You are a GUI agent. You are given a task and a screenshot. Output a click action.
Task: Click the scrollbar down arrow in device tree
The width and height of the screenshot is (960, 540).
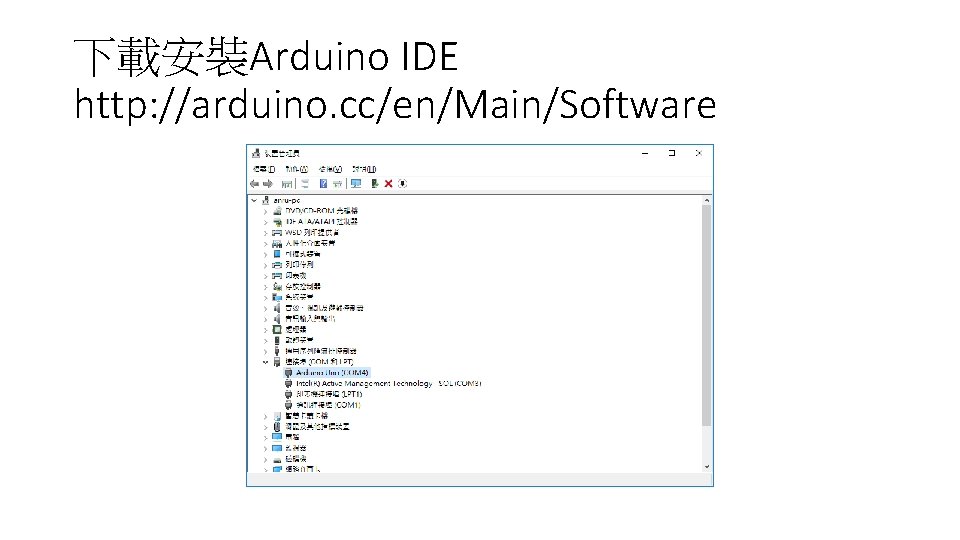point(707,467)
